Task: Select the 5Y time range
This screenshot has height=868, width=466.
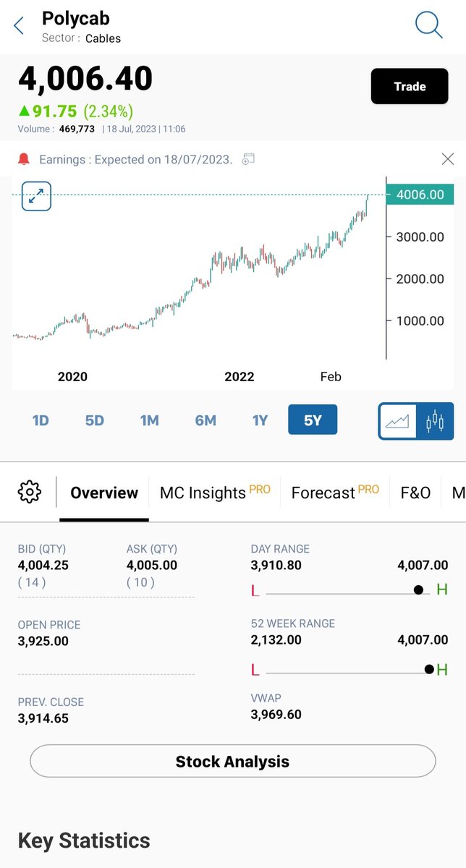Action: [x=313, y=420]
